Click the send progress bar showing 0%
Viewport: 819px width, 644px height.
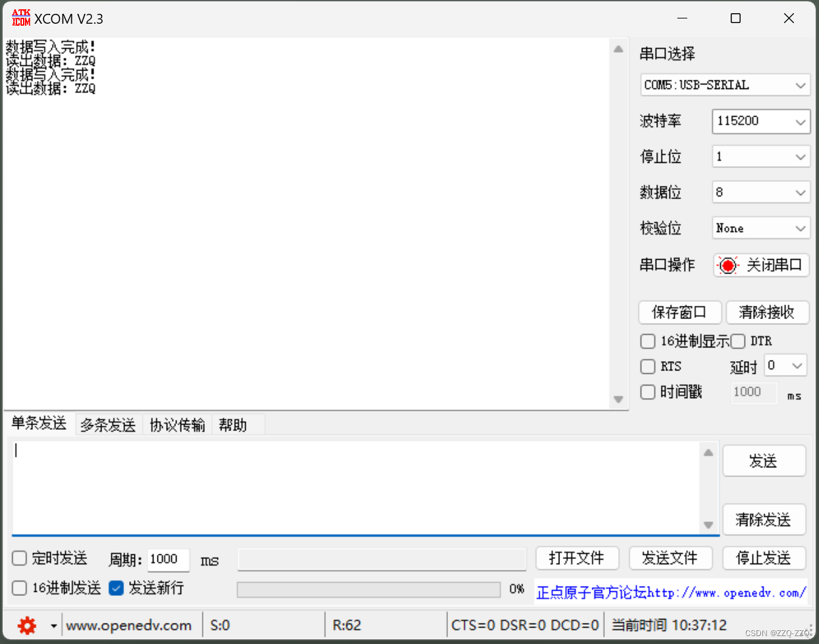click(x=369, y=589)
